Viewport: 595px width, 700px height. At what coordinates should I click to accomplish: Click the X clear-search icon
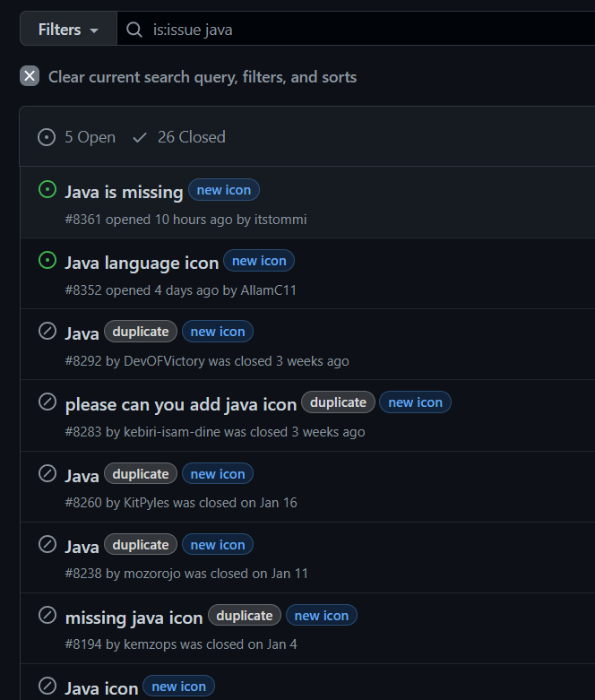coord(30,76)
